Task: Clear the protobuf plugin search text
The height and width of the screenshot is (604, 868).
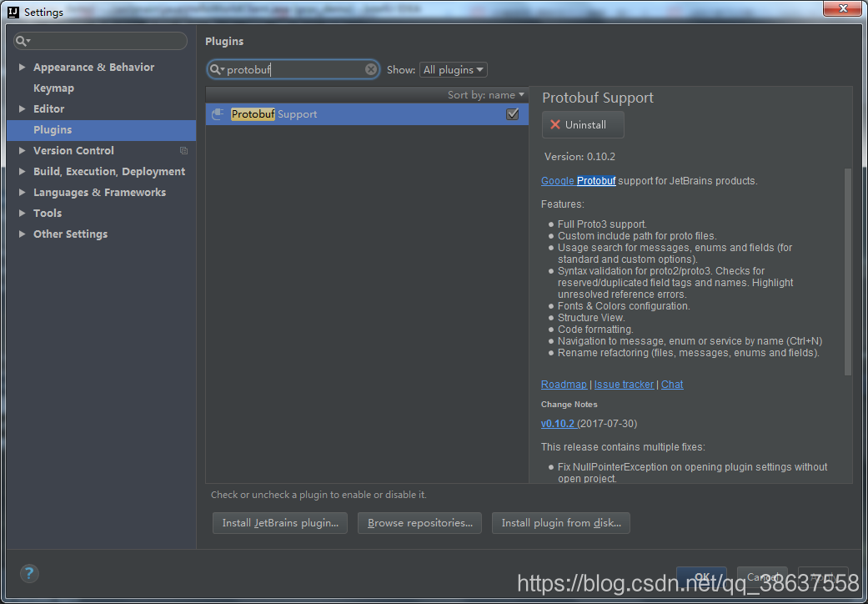Action: tap(371, 69)
